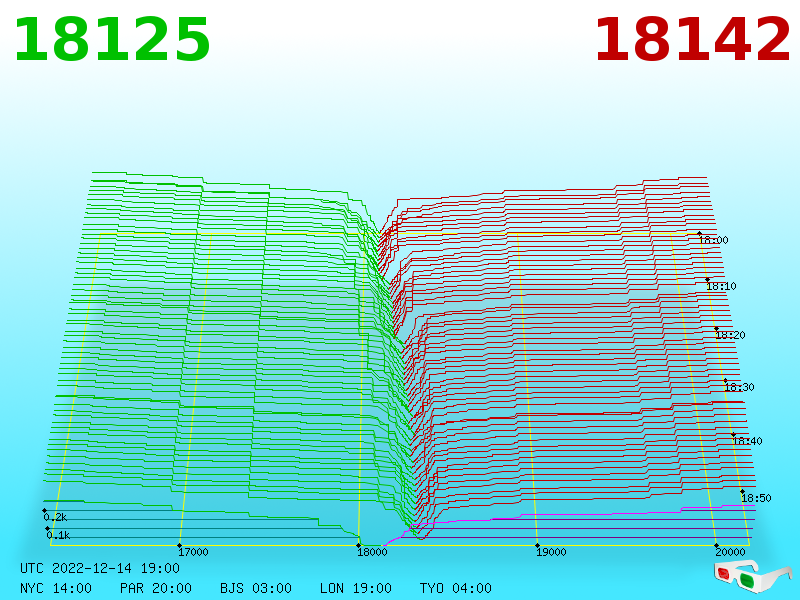Click the 18:30 time axis marker
This screenshot has width=800, height=600.
click(x=739, y=387)
